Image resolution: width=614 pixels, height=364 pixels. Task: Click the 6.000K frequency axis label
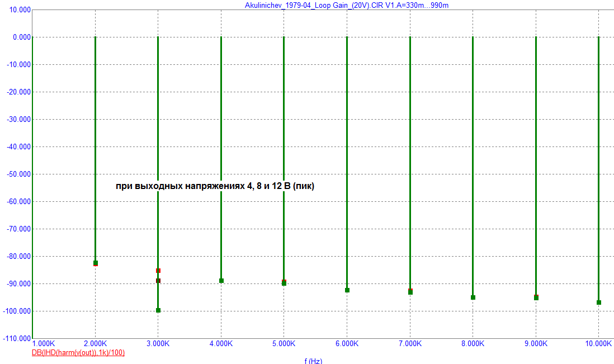[x=347, y=344]
